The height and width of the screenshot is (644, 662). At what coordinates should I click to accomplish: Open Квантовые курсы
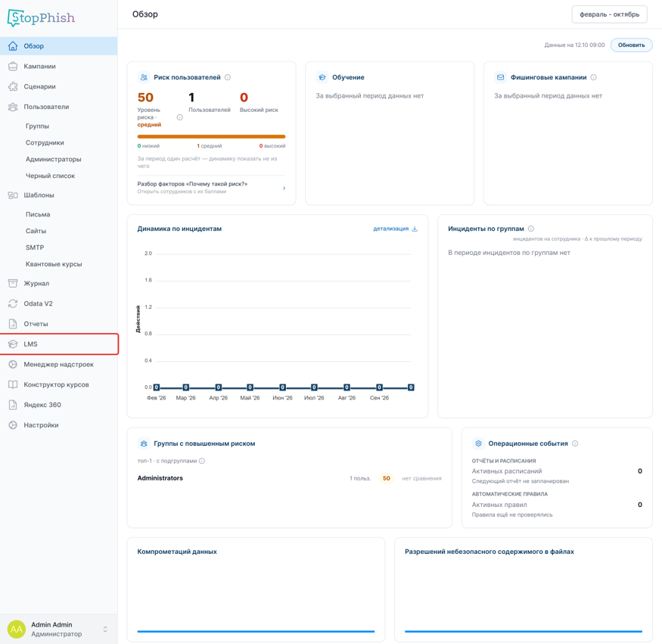pyautogui.click(x=54, y=264)
